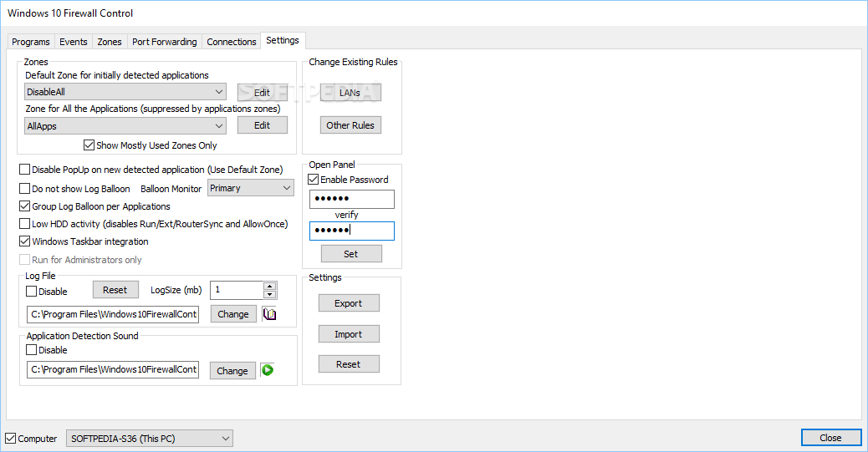This screenshot has width=868, height=452.
Task: Reset the log file
Action: pyautogui.click(x=115, y=290)
